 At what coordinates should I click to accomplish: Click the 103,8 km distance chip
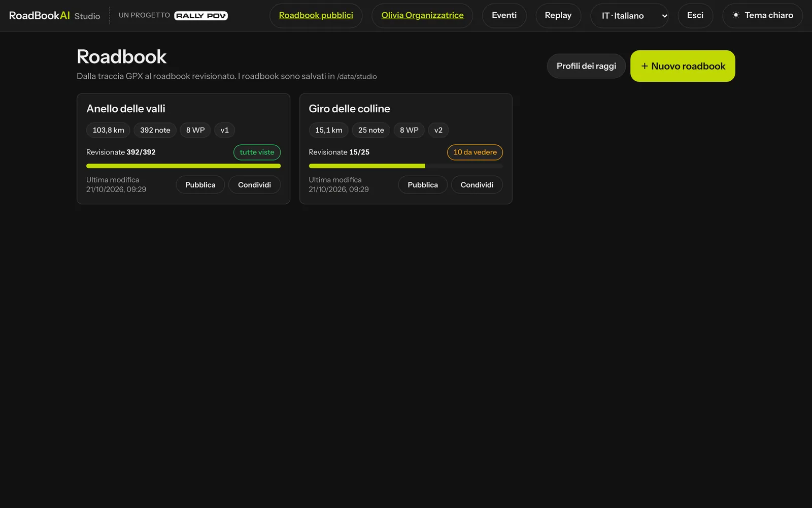coord(108,130)
